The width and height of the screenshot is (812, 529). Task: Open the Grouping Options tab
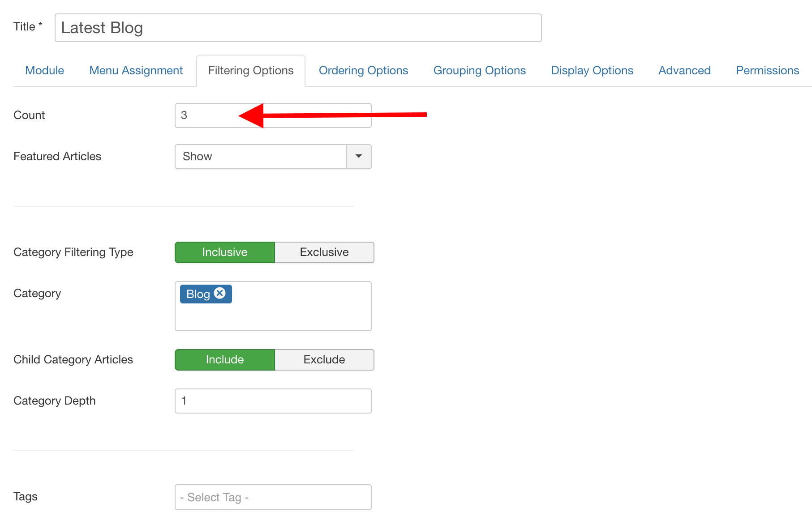point(479,71)
